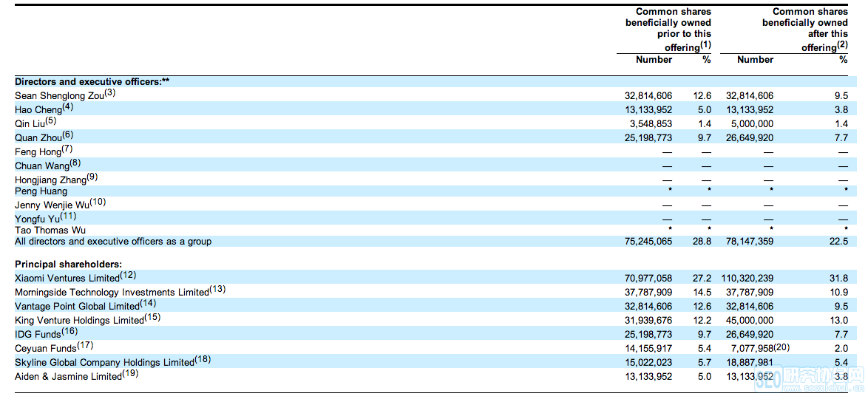The width and height of the screenshot is (868, 399).
Task: Click the value 5,000,000
Action: point(753,124)
